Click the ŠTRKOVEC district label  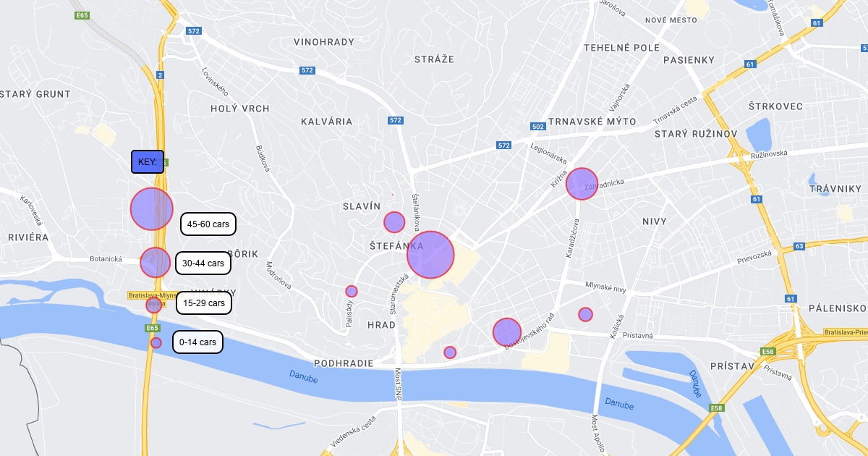[x=776, y=106]
